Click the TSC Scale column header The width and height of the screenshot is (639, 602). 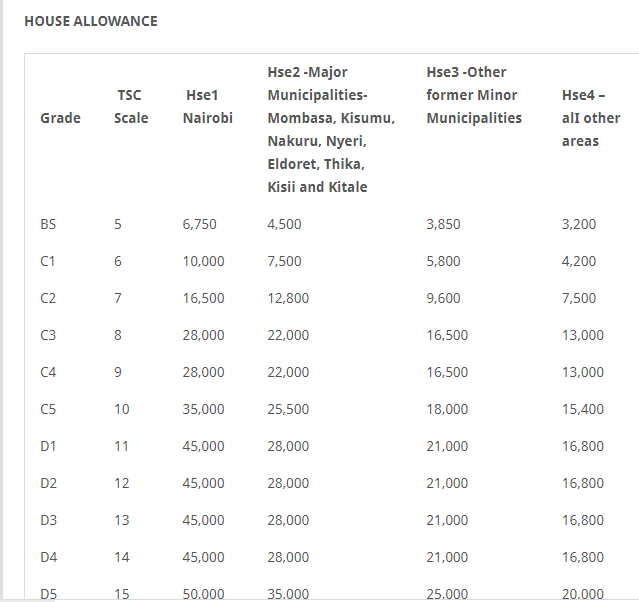(x=131, y=107)
